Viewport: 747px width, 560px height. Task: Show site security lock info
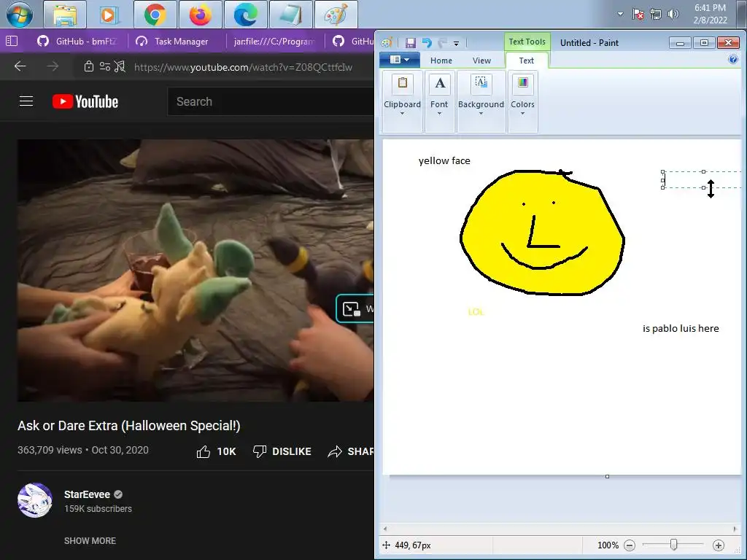[x=88, y=66]
